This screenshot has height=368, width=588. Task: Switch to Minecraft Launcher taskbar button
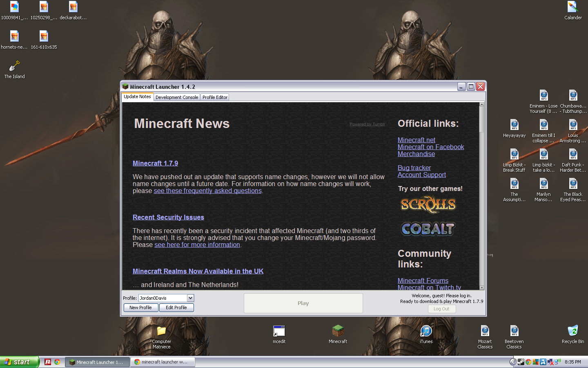tap(98, 362)
